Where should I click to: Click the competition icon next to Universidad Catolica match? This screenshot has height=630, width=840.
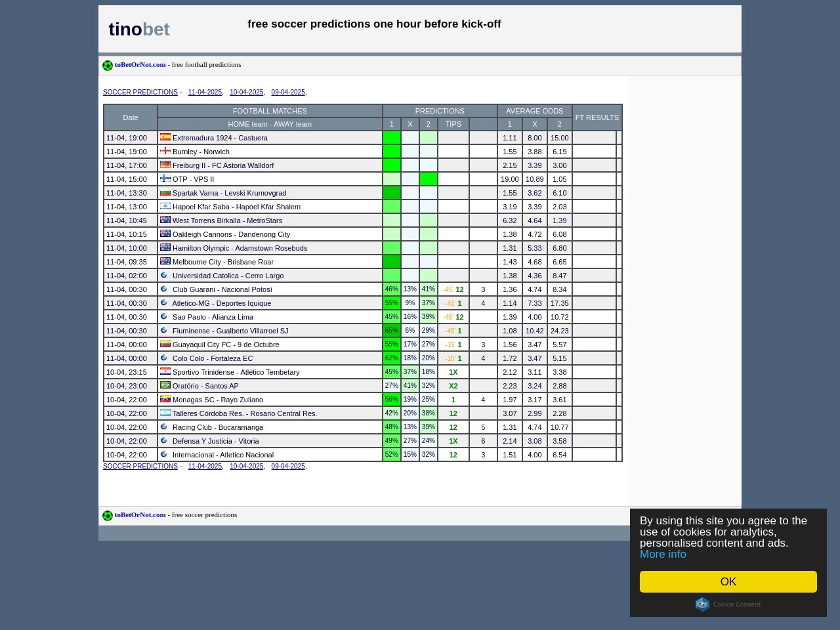(164, 275)
